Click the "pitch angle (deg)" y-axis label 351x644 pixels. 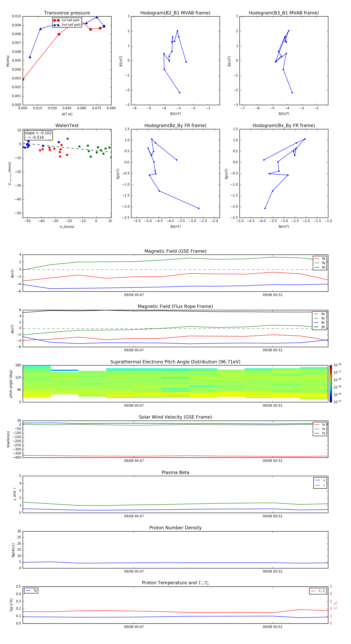tap(11, 384)
